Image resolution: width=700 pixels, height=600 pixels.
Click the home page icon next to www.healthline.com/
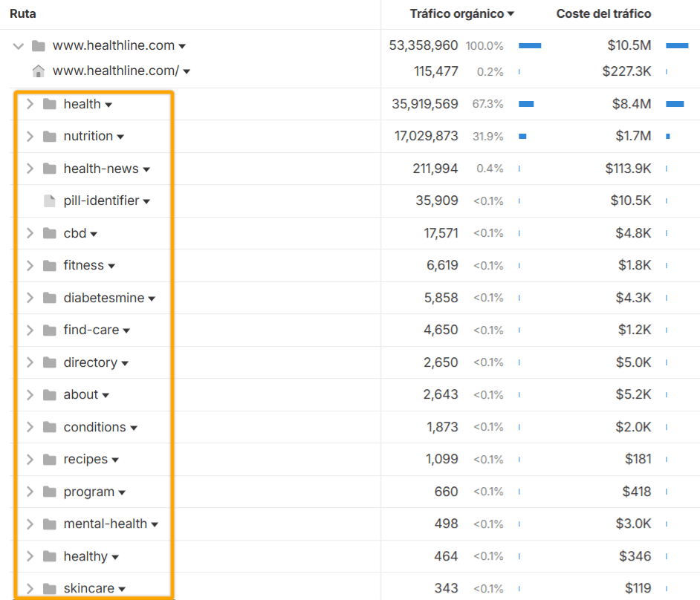(38, 71)
